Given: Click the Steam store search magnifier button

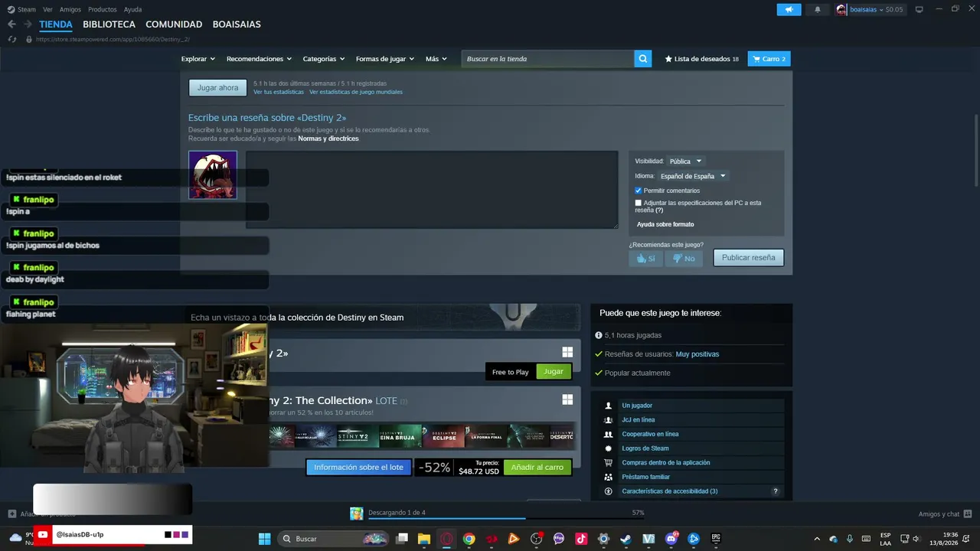Looking at the screenshot, I should coord(643,59).
